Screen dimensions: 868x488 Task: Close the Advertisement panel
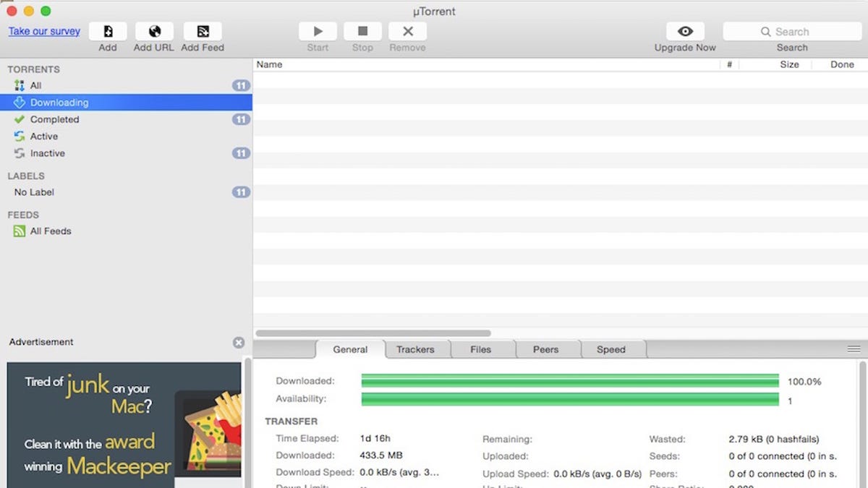tap(239, 343)
